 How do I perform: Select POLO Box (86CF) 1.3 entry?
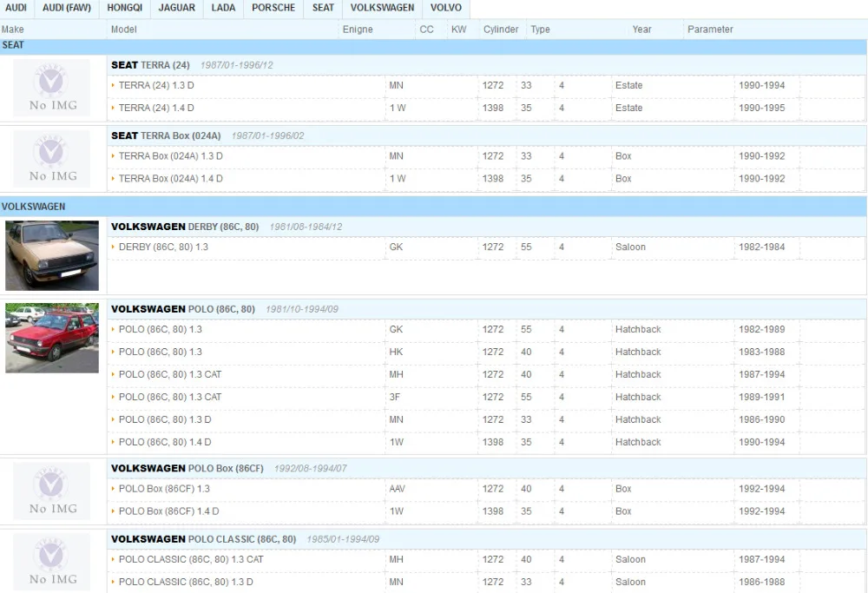tap(164, 489)
